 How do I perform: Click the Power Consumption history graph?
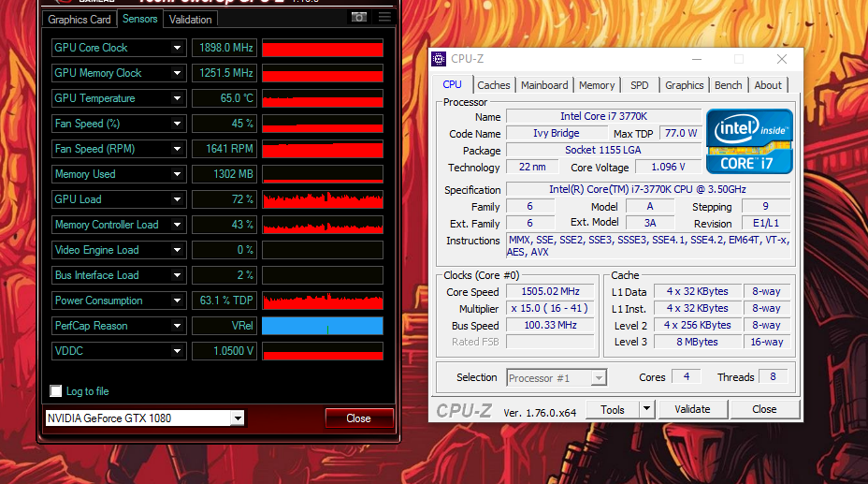pyautogui.click(x=323, y=301)
